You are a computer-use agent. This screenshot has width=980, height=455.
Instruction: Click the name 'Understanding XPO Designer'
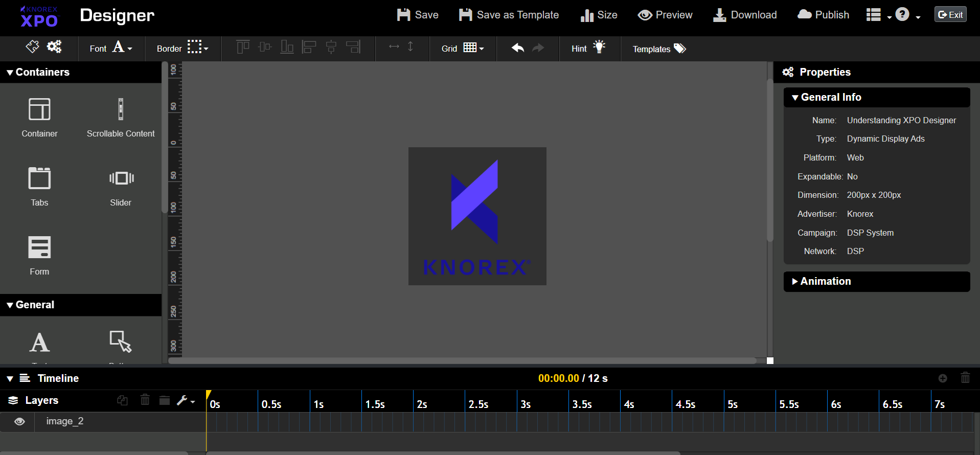tap(901, 120)
